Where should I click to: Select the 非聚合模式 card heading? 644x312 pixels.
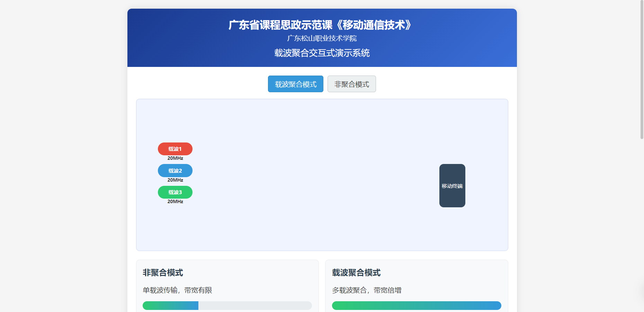[163, 272]
